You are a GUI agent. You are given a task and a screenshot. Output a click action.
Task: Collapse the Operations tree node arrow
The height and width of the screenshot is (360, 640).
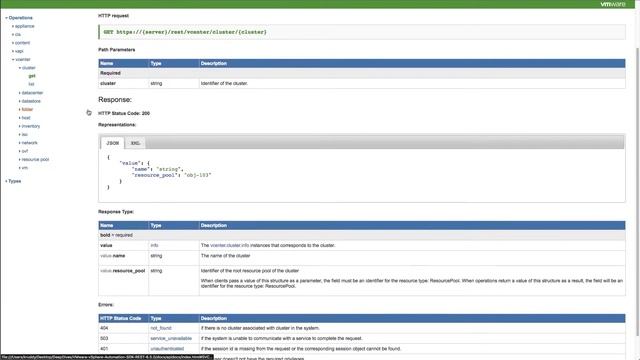pos(6,18)
